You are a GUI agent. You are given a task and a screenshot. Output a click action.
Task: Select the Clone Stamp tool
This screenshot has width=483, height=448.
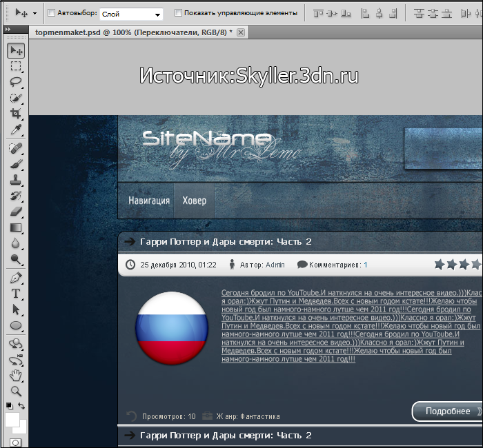tap(16, 180)
